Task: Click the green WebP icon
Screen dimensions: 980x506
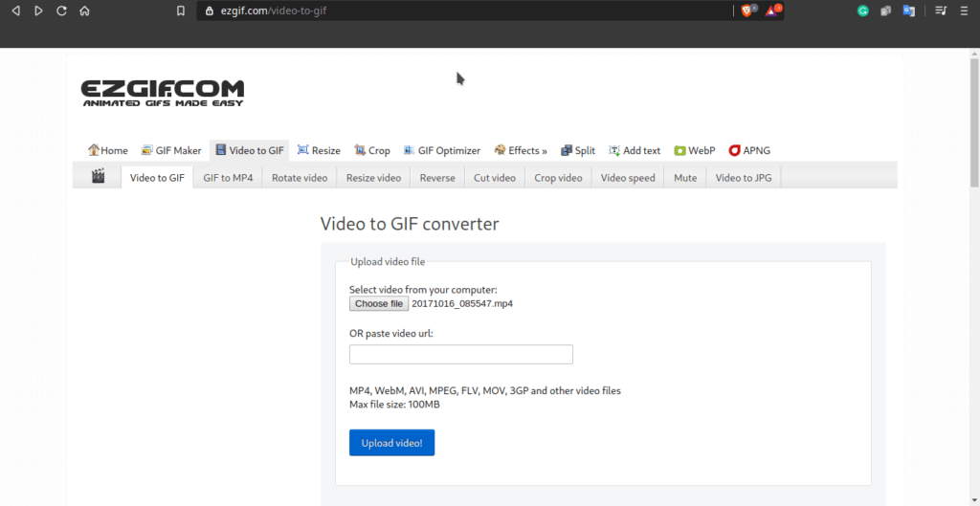Action: click(680, 150)
